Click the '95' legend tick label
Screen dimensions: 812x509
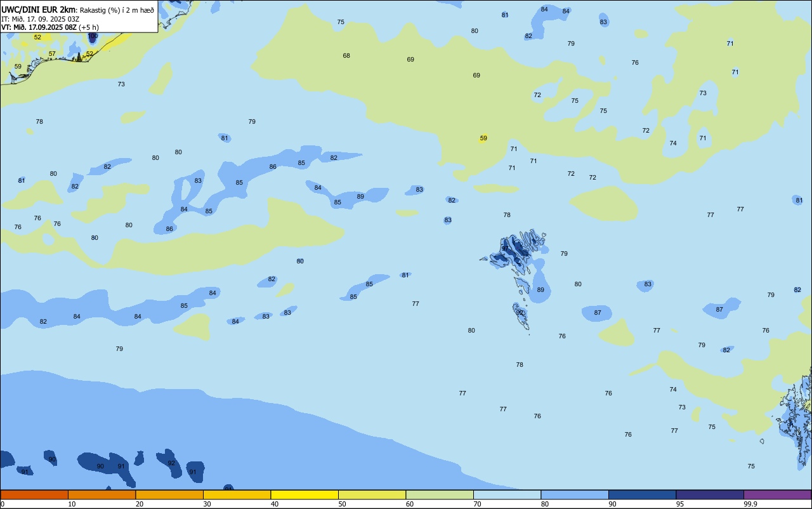point(680,504)
